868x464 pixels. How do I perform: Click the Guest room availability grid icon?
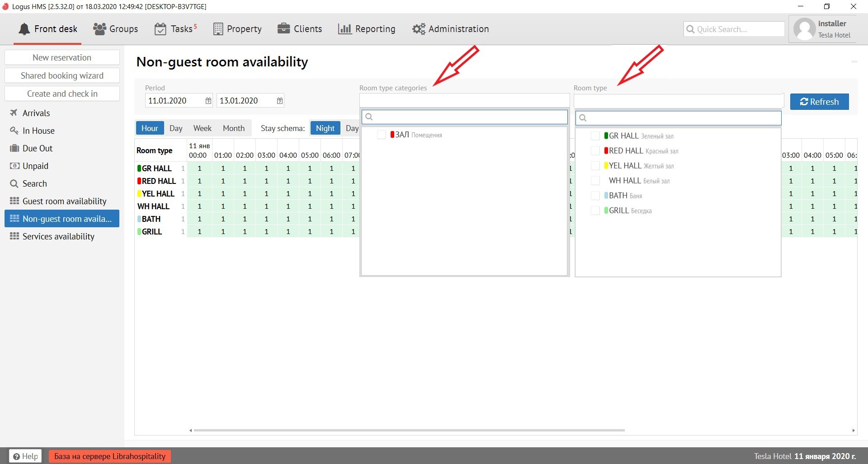click(14, 201)
